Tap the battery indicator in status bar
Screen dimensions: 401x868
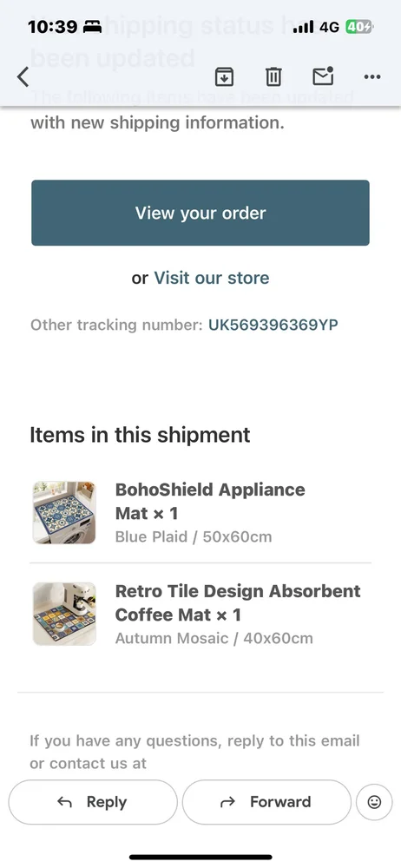click(x=359, y=27)
